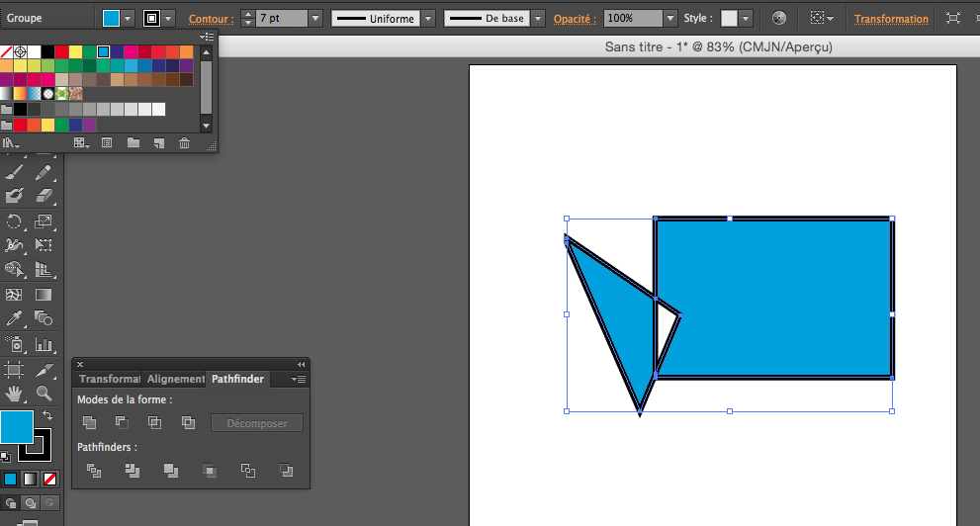Select the Pencil tool
The width and height of the screenshot is (980, 526).
coord(44,172)
